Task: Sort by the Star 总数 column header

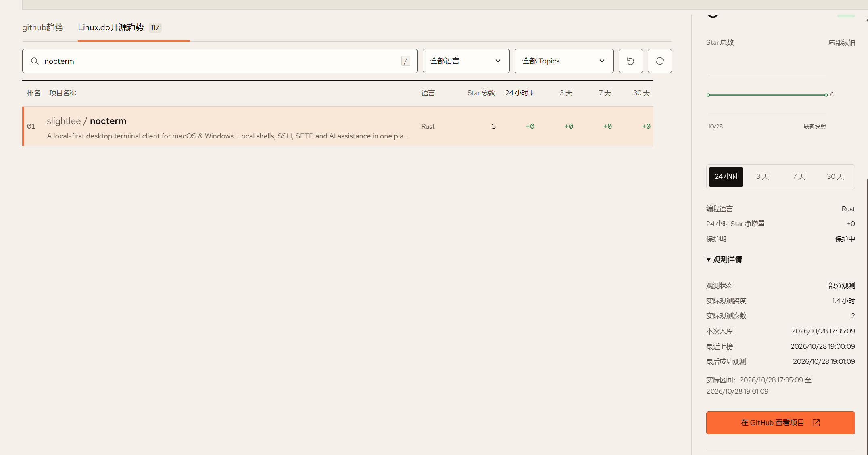Action: pos(481,93)
